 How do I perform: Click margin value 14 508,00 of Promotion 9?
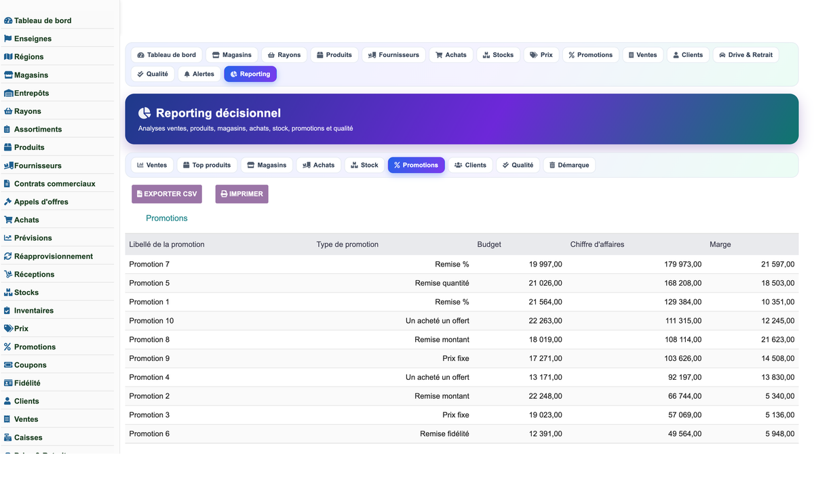point(778,359)
